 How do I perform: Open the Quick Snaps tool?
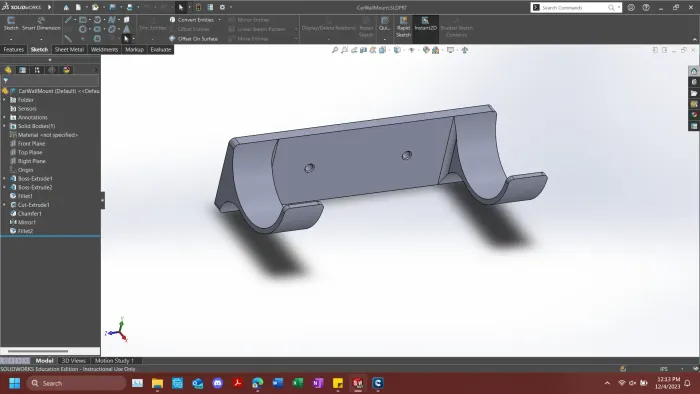(384, 24)
